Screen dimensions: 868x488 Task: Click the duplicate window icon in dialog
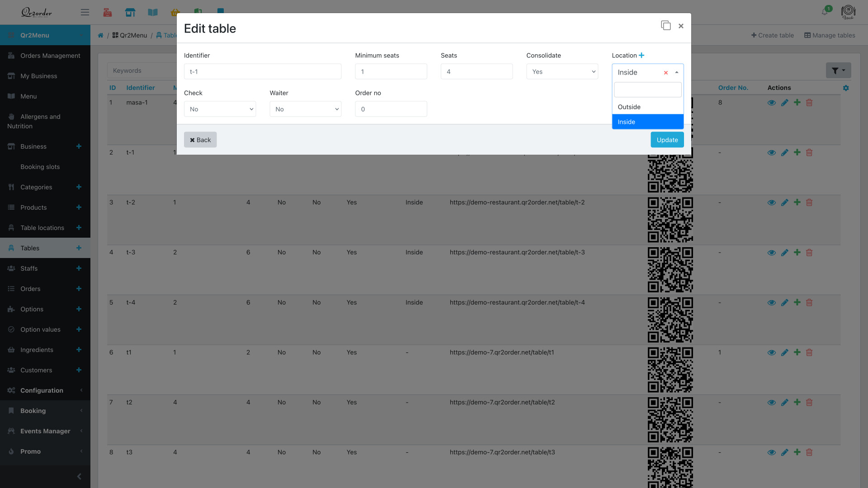tap(665, 25)
